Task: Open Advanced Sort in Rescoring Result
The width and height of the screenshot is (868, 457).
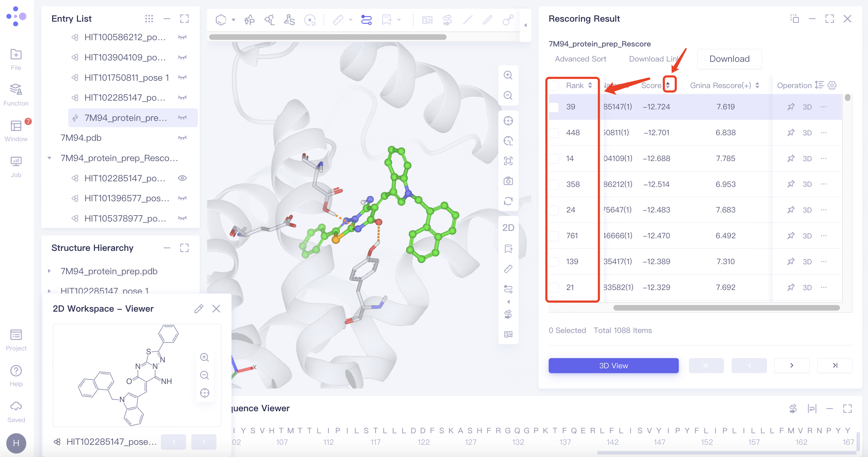Action: click(581, 59)
